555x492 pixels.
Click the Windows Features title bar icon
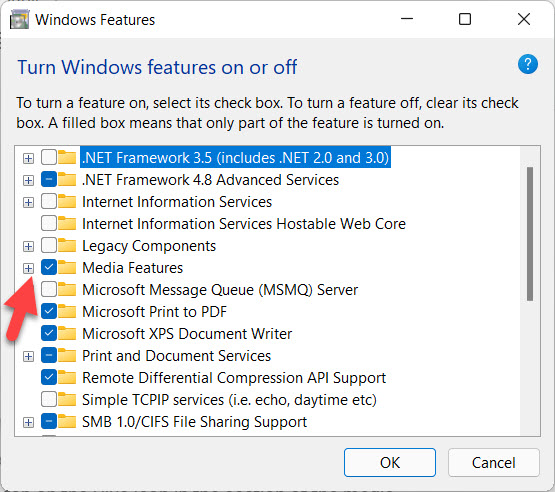[19, 19]
